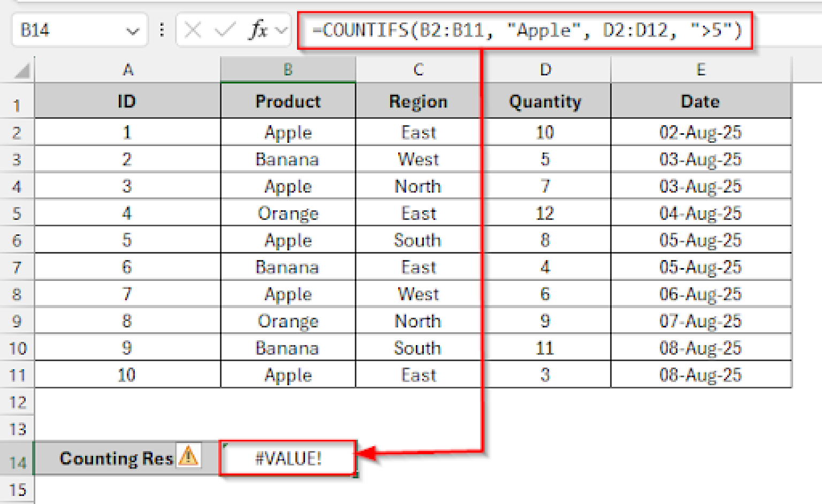Click the Product header cell

point(288,101)
